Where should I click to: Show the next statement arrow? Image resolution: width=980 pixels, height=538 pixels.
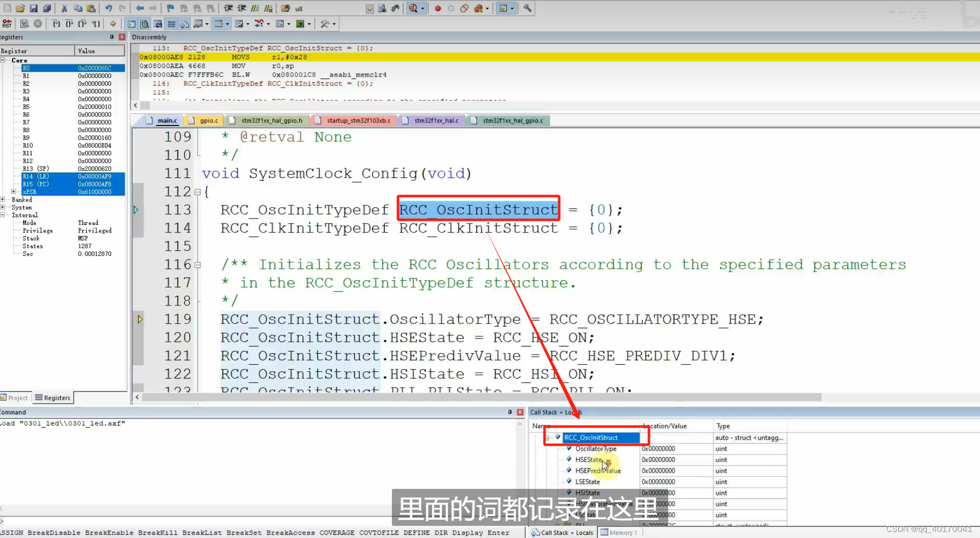pos(113,23)
